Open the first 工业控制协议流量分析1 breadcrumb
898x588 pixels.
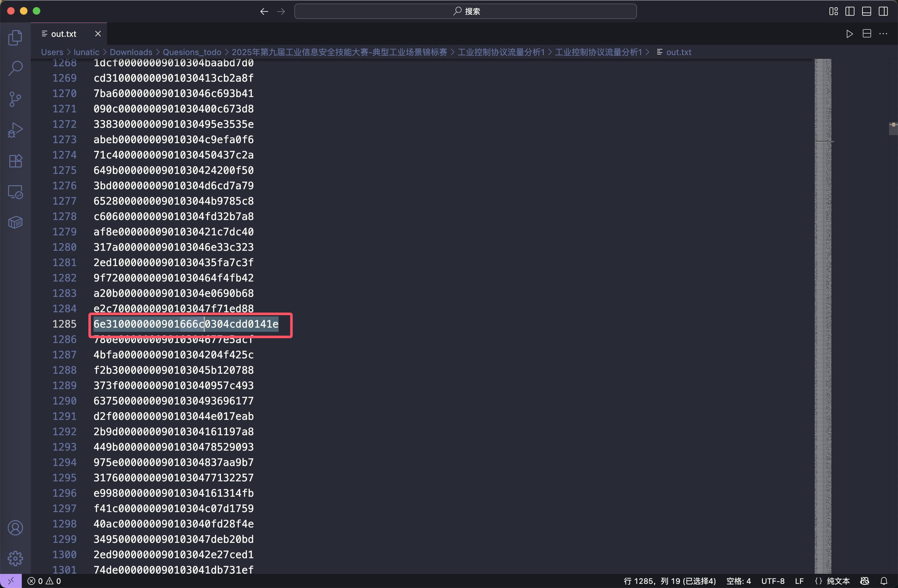pos(501,52)
